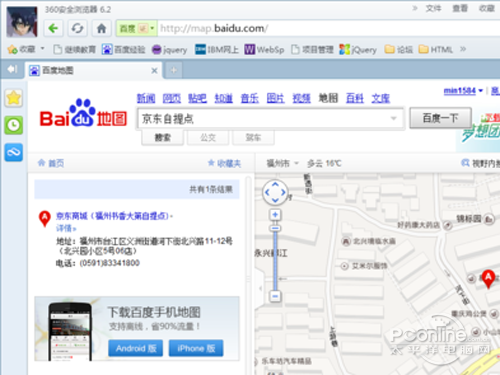Click the 好药康大药店 map label icon
Screen dimensions: 500x375
[x=448, y=226]
